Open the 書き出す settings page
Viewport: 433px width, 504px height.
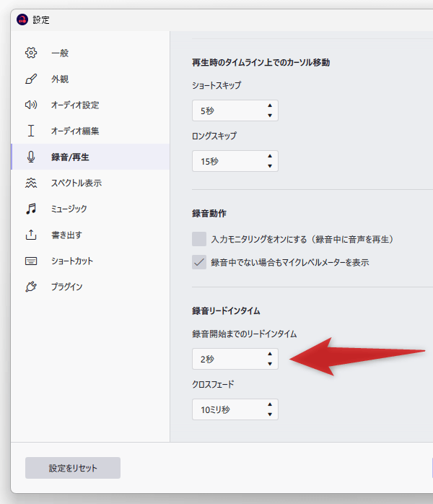[x=90, y=235]
